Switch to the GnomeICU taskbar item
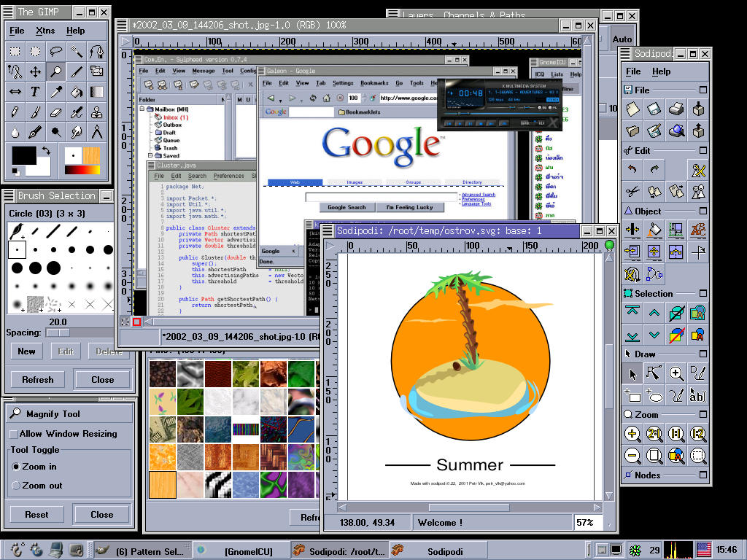This screenshot has height=560, width=747. coord(241,551)
